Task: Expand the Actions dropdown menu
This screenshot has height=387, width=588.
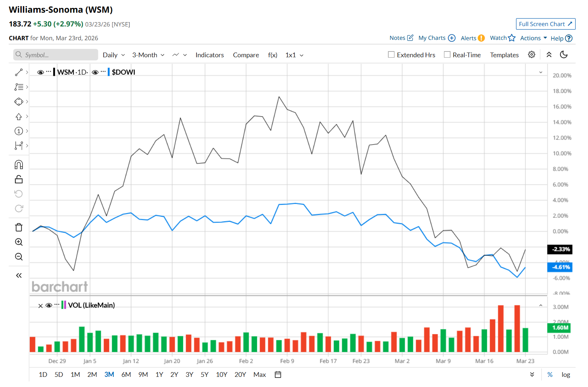Action: (x=533, y=38)
